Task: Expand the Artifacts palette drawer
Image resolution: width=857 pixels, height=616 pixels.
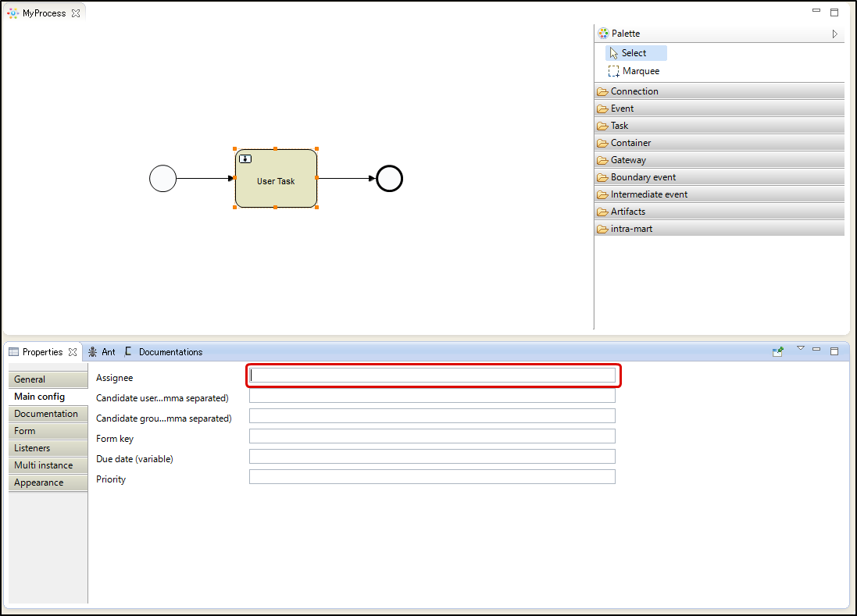Action: 720,212
